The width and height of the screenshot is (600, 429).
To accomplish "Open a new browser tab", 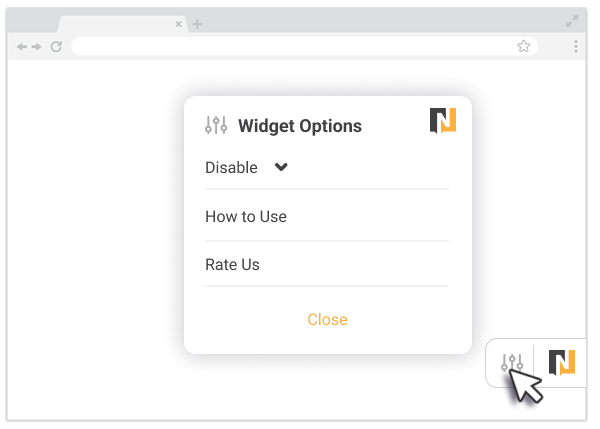I will click(x=197, y=24).
